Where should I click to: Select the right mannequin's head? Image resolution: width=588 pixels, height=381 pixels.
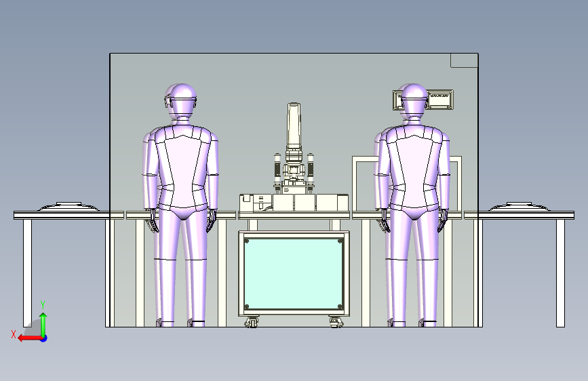point(413,100)
